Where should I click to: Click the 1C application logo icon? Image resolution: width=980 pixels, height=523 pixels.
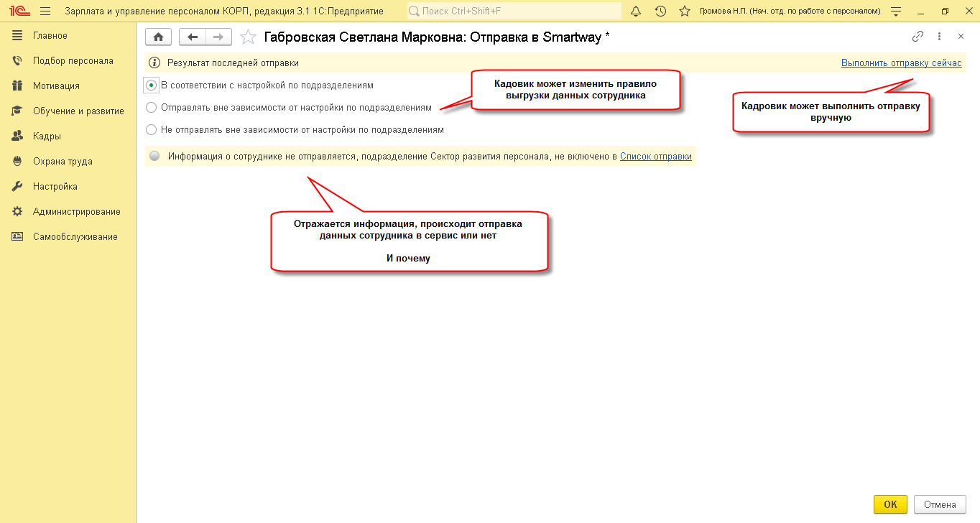point(19,11)
